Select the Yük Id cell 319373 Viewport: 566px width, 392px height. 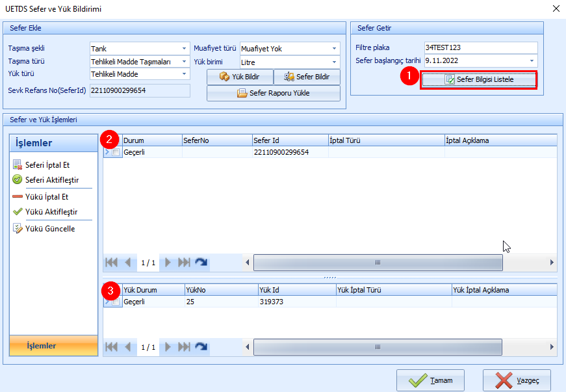297,302
